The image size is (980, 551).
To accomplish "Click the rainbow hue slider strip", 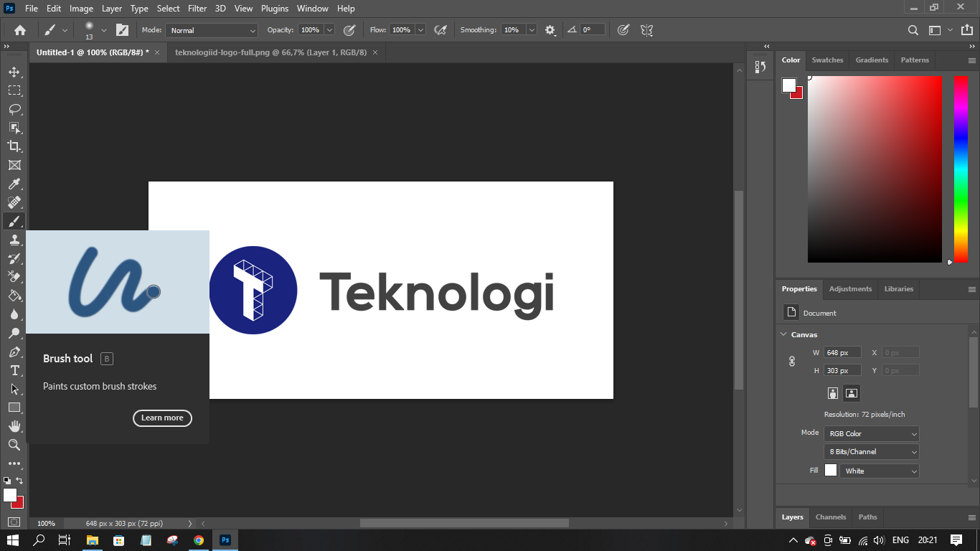I will [x=961, y=169].
